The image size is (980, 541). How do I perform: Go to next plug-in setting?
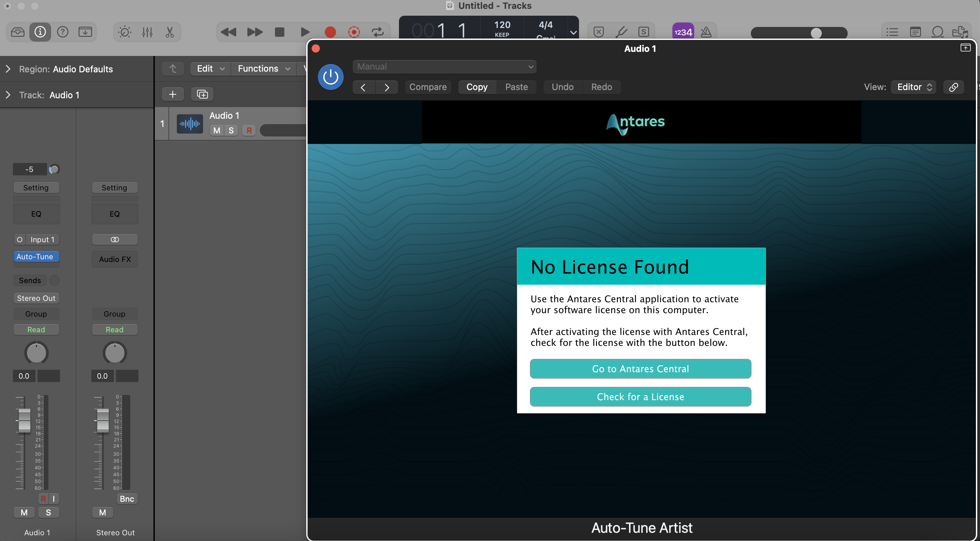(387, 87)
